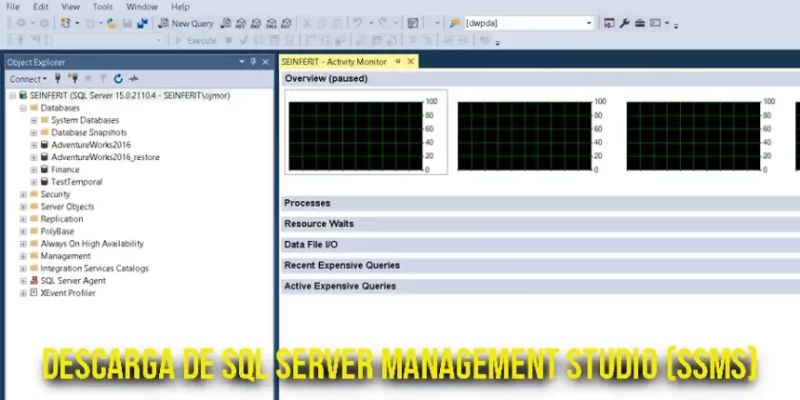800x400 pixels.
Task: Select the SQL Server Agent node
Action: [73, 281]
